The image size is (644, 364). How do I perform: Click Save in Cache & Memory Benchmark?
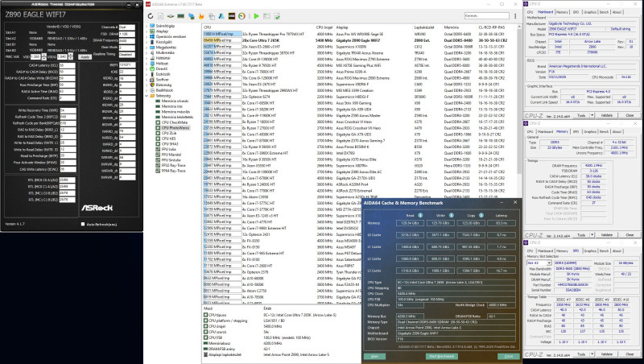(x=374, y=356)
